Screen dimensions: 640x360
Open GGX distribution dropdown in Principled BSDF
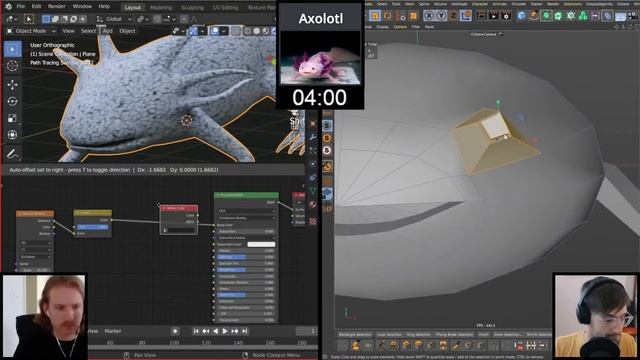click(246, 211)
